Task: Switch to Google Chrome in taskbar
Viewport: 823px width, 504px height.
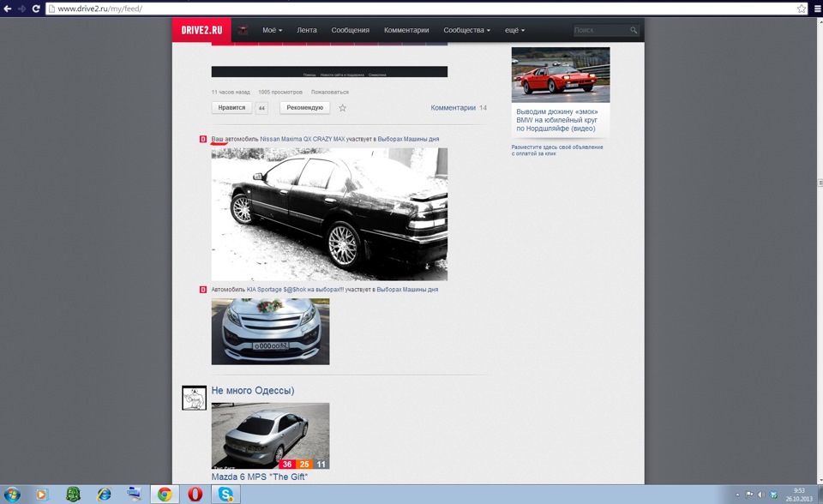Action: 165,494
